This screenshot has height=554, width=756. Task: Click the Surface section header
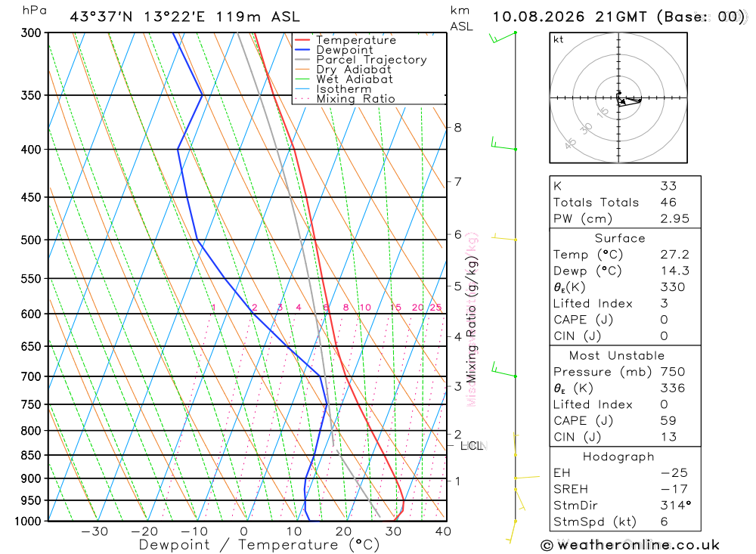point(620,238)
